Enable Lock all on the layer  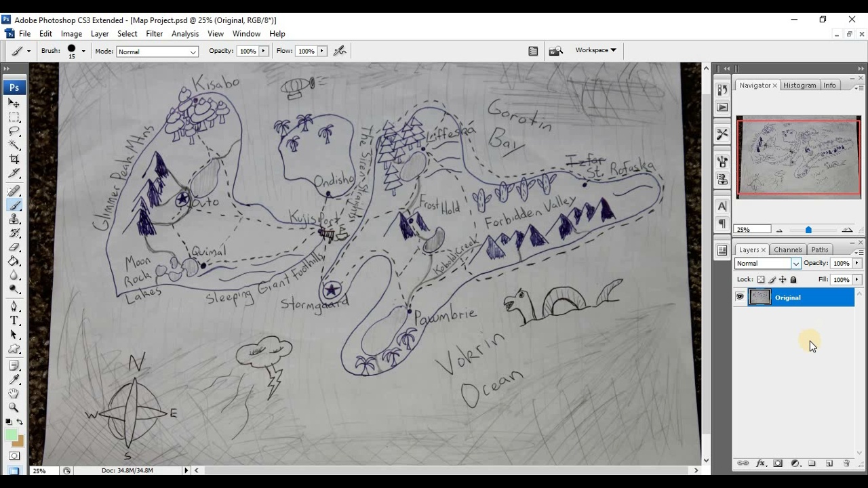click(793, 279)
